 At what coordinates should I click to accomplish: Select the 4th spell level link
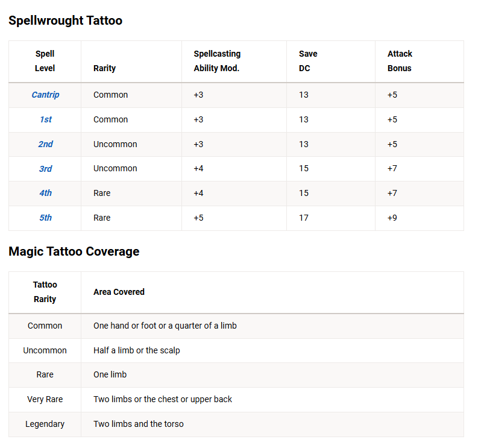click(45, 193)
